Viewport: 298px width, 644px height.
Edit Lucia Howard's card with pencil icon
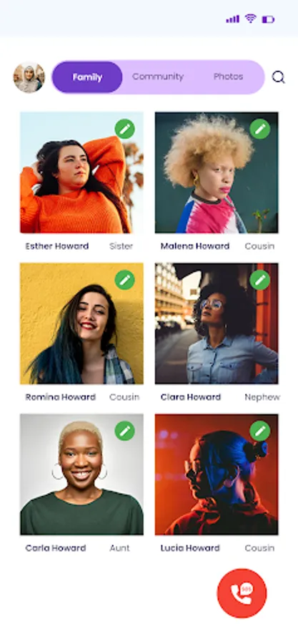(260, 431)
